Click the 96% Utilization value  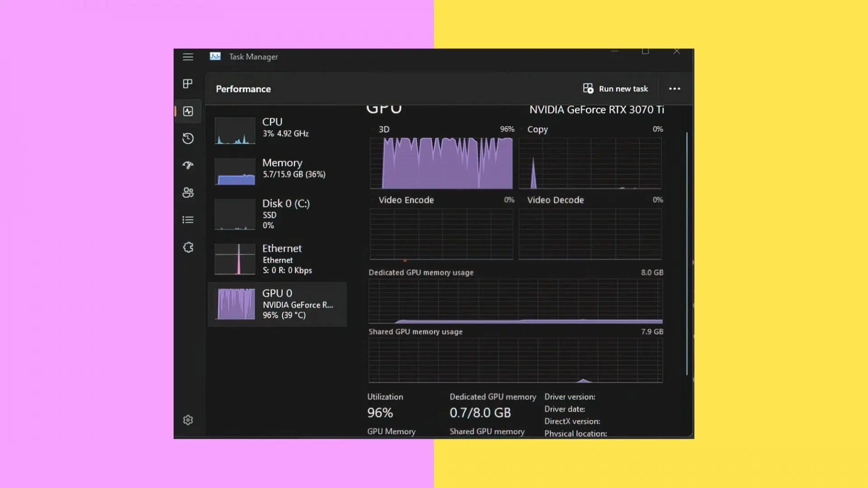[380, 413]
